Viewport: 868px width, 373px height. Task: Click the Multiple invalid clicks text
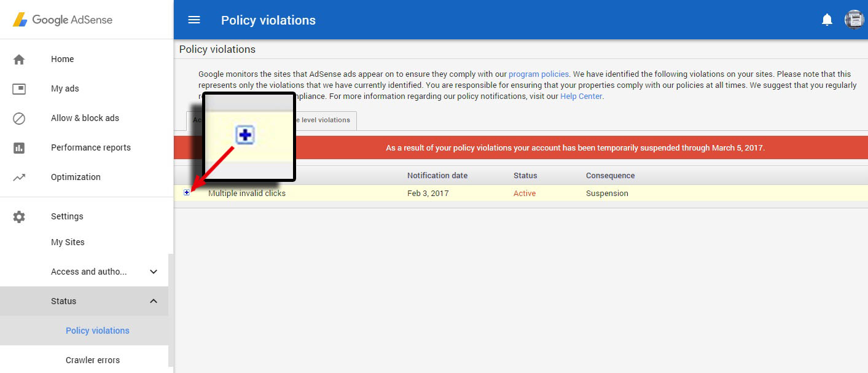pyautogui.click(x=247, y=193)
